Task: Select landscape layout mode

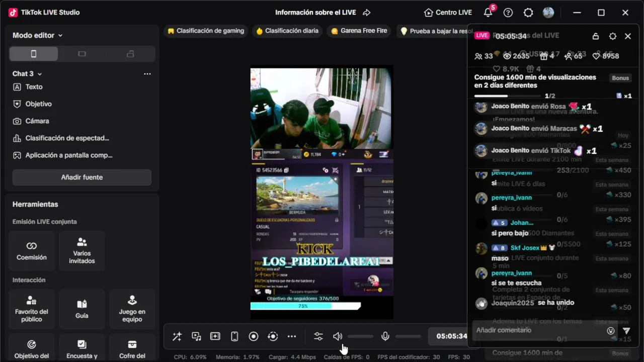Action: (82, 54)
